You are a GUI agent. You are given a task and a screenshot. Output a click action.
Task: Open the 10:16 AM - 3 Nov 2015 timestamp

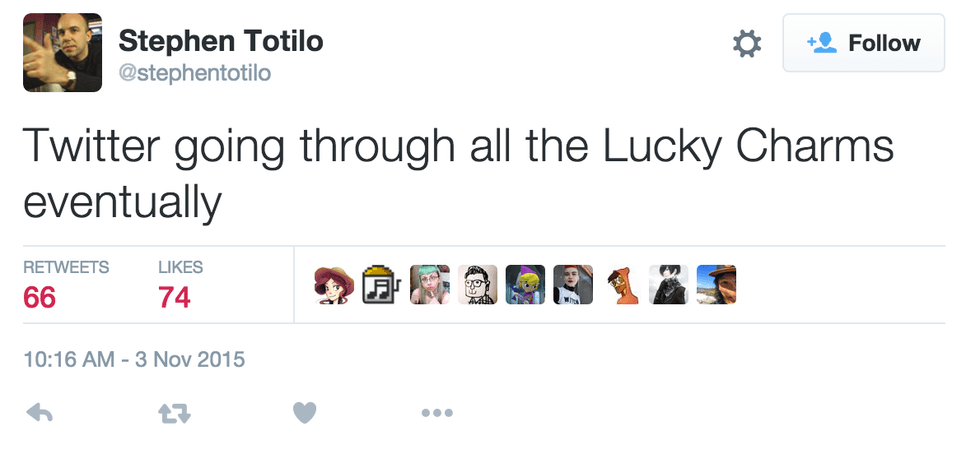134,359
